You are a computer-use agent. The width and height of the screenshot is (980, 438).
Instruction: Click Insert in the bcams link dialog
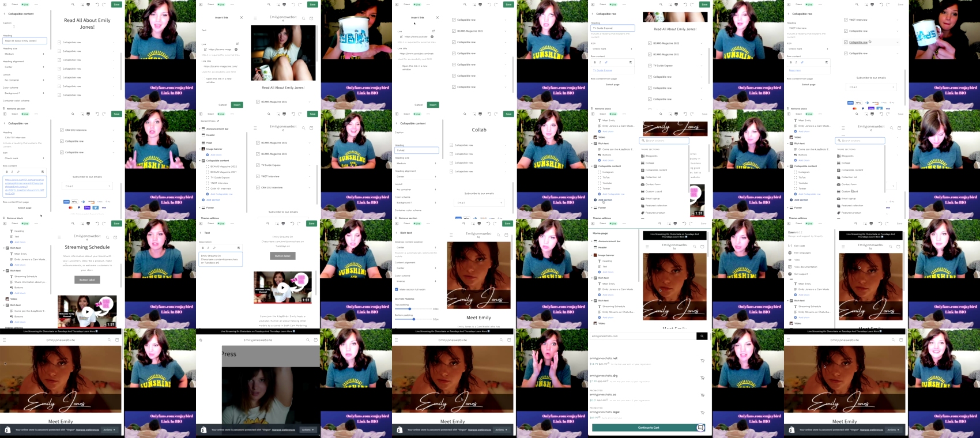(x=237, y=105)
